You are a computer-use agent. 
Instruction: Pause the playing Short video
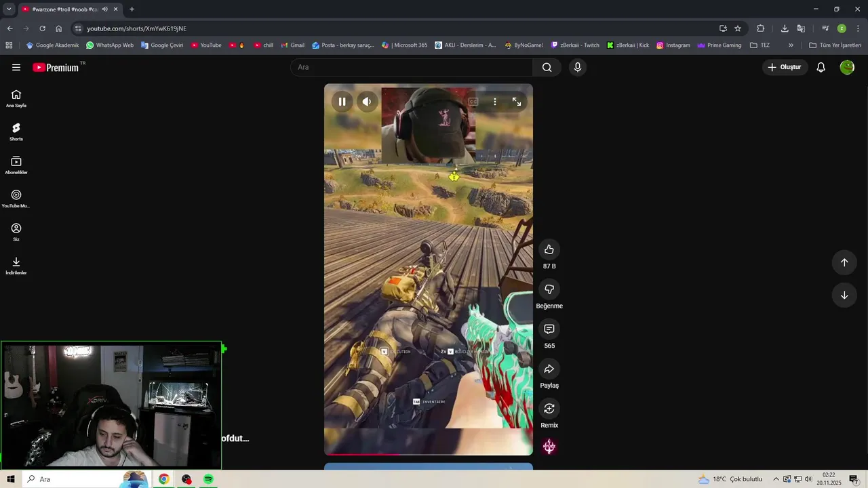(342, 102)
